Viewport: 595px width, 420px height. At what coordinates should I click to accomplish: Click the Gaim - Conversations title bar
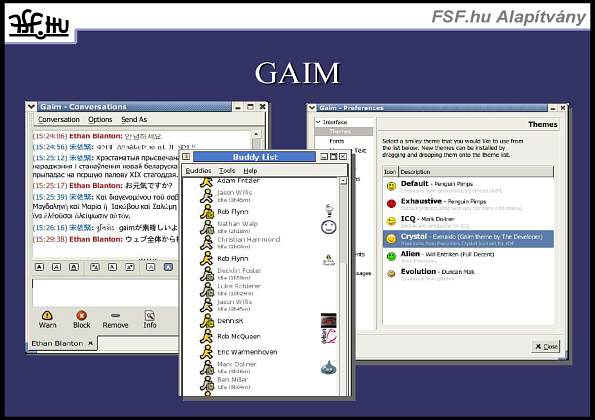(135, 107)
